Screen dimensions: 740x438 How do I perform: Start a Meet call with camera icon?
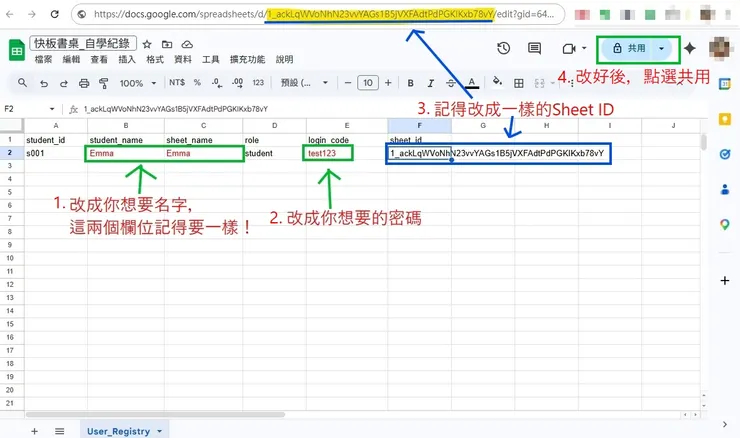(569, 49)
